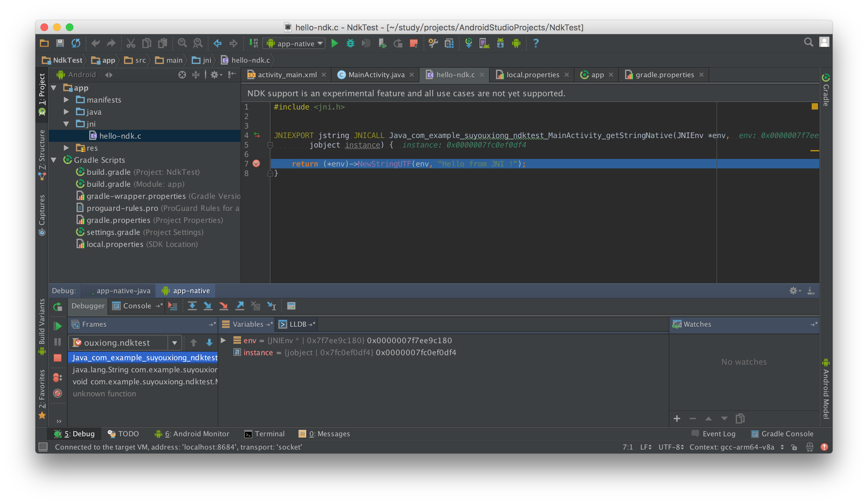Click the Step Into debugger icon
The height and width of the screenshot is (504, 868).
pos(208,306)
